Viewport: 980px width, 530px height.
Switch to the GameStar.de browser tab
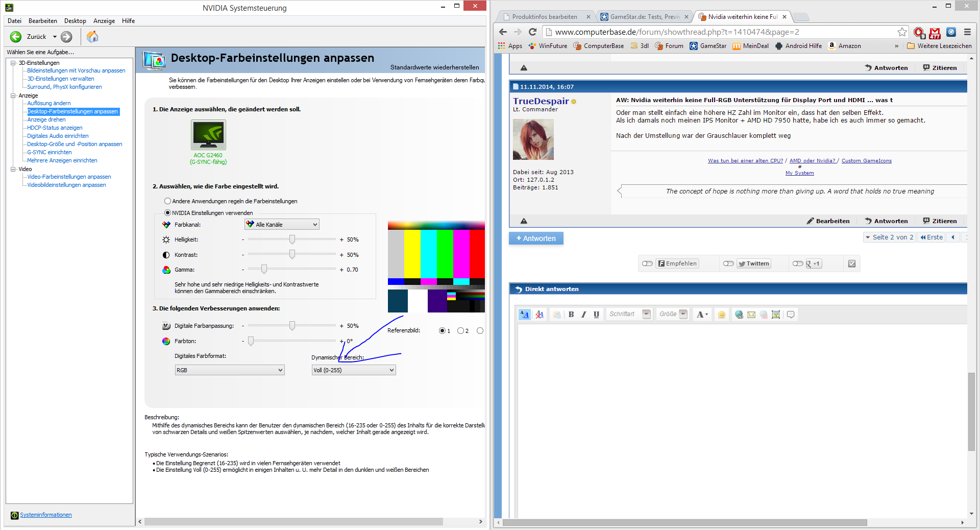click(645, 17)
